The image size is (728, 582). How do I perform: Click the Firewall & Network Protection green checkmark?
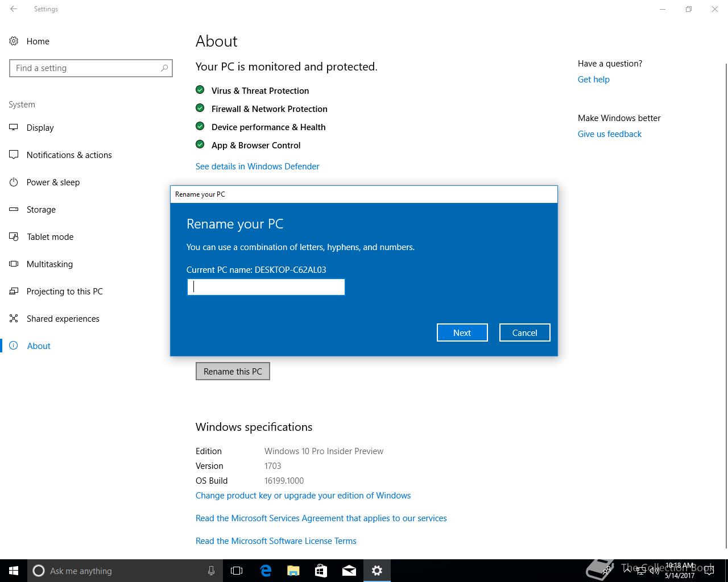(200, 108)
